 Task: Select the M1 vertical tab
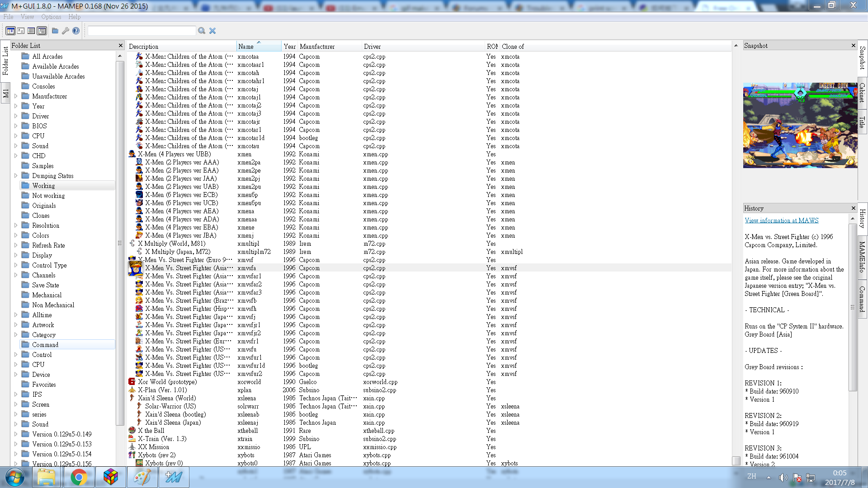[x=5, y=94]
